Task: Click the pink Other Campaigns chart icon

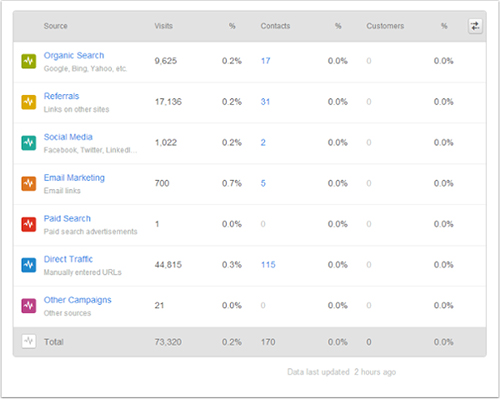Action: (x=29, y=306)
